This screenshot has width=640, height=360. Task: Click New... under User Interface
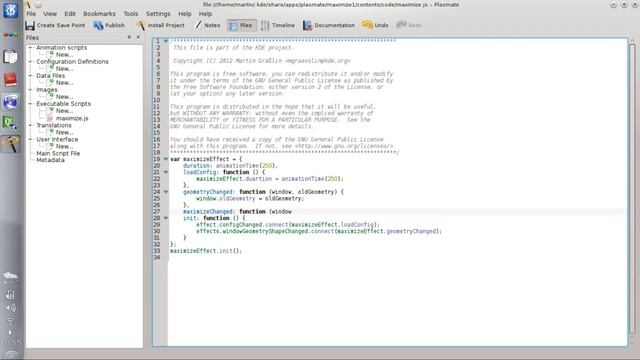64,146
